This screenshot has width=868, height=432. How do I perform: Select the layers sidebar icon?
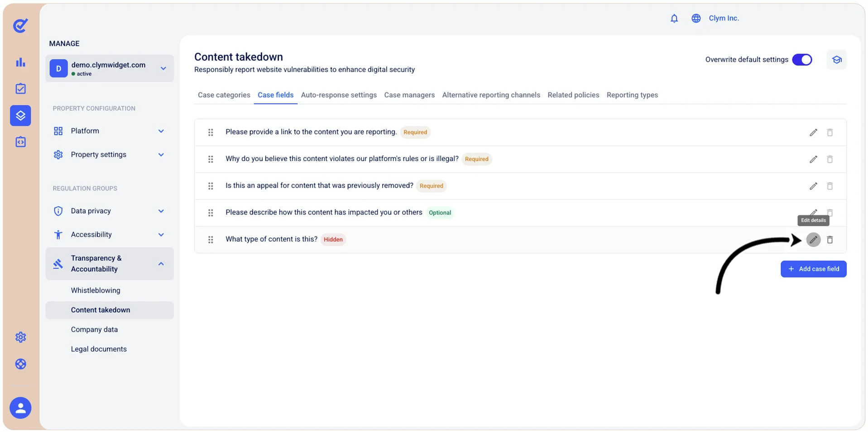(x=20, y=115)
